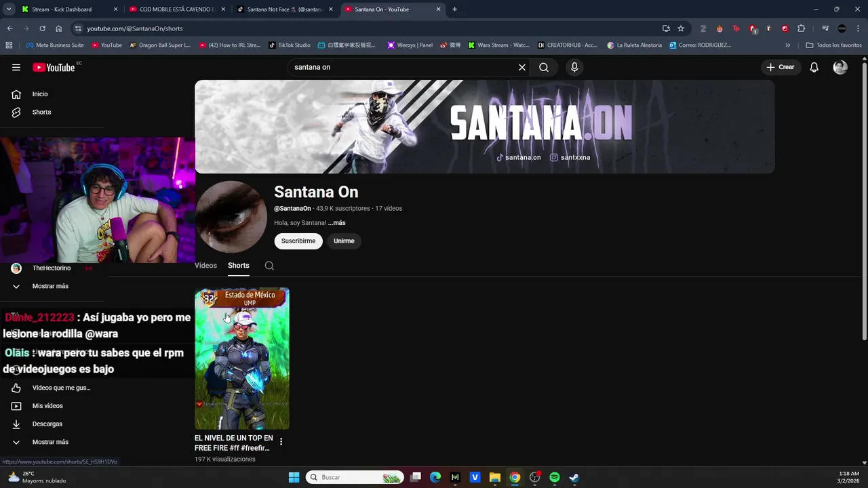The width and height of the screenshot is (868, 488).
Task: Open the tab search dropdown arrow
Action: (x=8, y=9)
